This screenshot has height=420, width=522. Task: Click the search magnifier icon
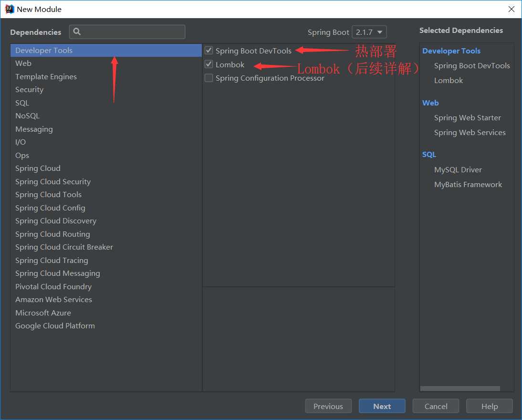[x=77, y=31]
